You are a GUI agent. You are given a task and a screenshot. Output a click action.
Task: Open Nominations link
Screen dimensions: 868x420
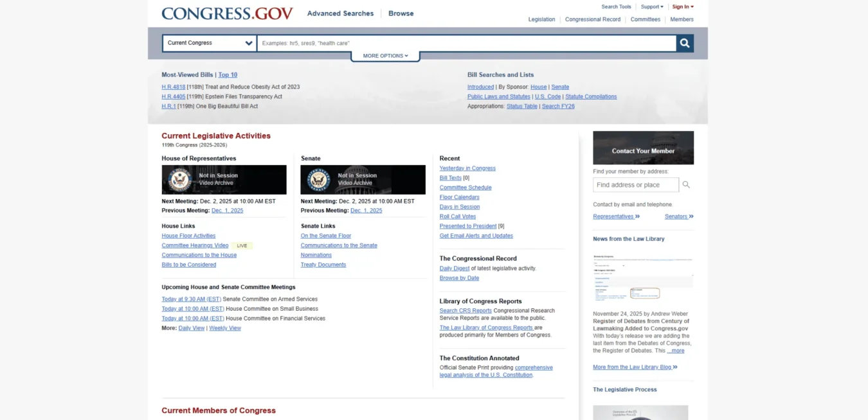pyautogui.click(x=316, y=255)
